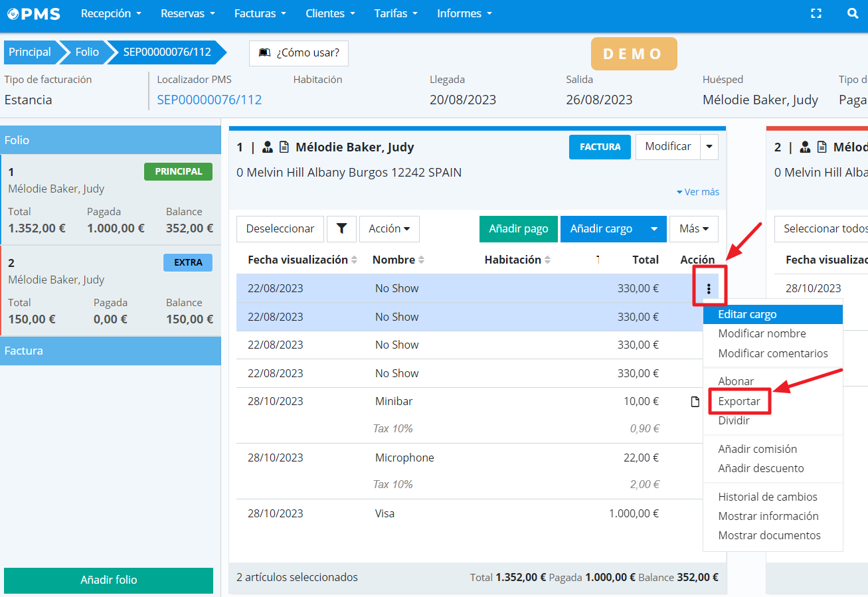Sort by Fecha visualización column arrows

(354, 260)
